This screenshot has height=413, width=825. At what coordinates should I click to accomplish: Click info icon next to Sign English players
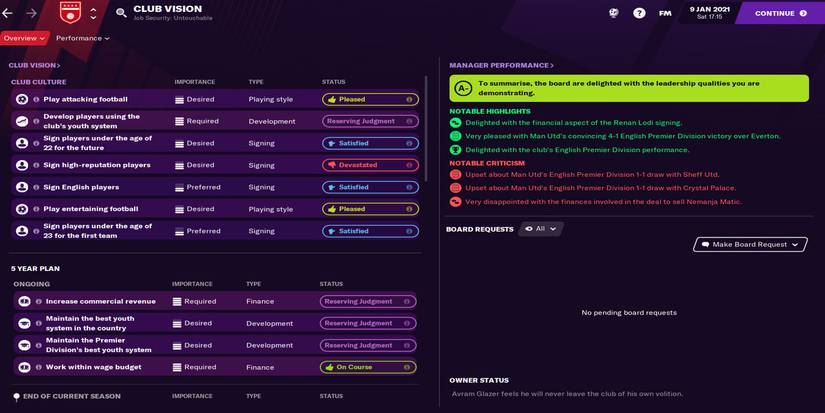tap(37, 187)
